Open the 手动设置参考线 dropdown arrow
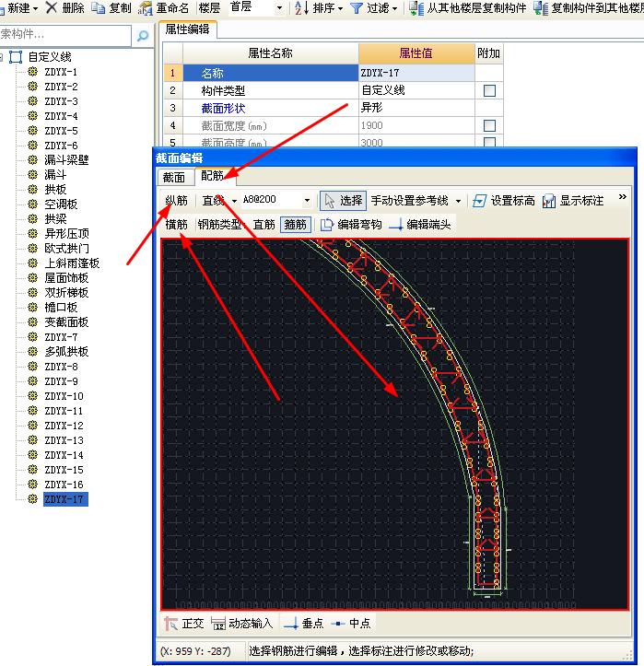This screenshot has width=644, height=666. point(459,201)
